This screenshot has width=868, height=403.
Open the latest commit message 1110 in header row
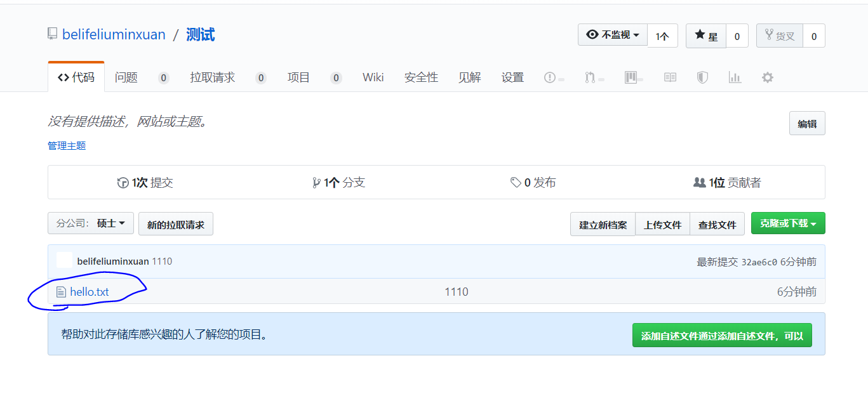click(x=162, y=261)
